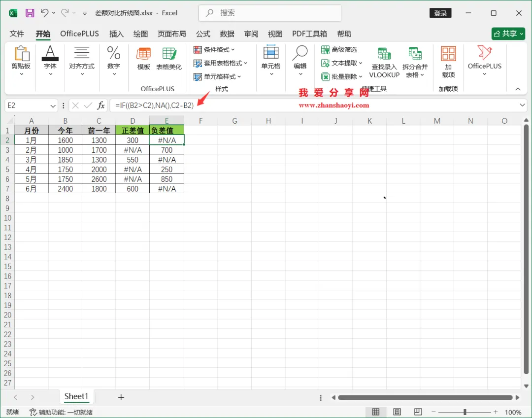The image size is (532, 418).
Task: Select the 正差值 header cell
Action: coord(133,131)
